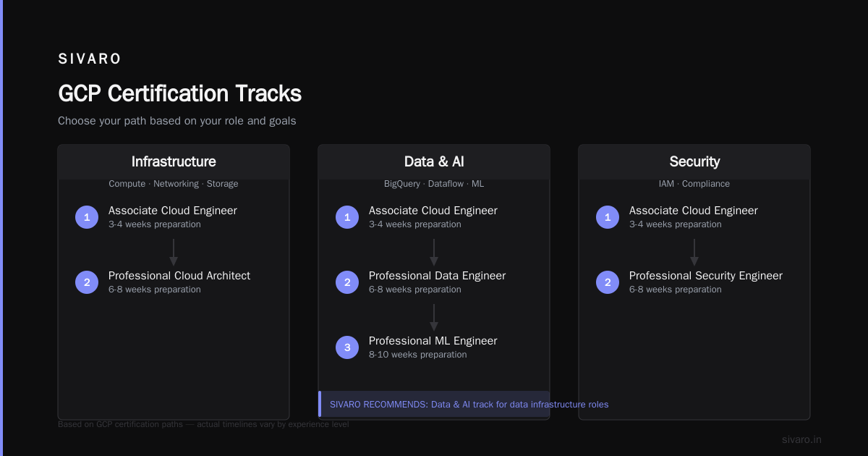Image resolution: width=868 pixels, height=456 pixels.
Task: Click step 2 circle beside Professional Security Engineer
Action: pyautogui.click(x=608, y=282)
